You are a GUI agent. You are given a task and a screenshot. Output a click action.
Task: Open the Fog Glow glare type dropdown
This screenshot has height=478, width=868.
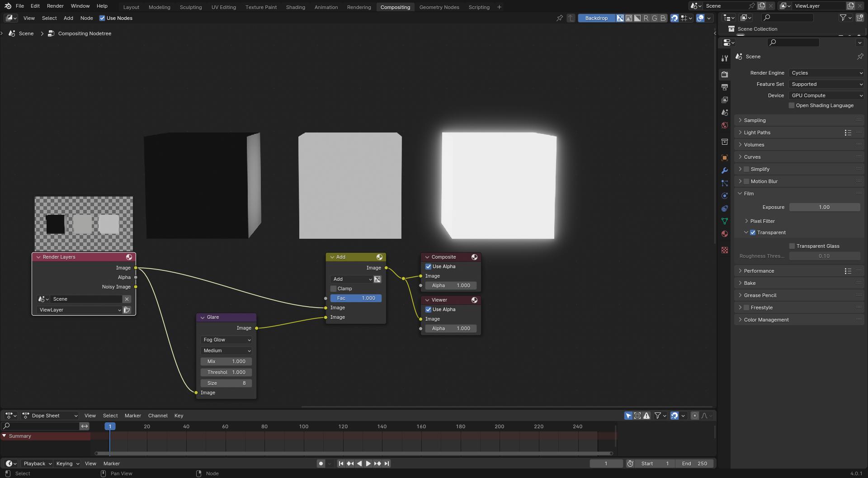(226, 340)
